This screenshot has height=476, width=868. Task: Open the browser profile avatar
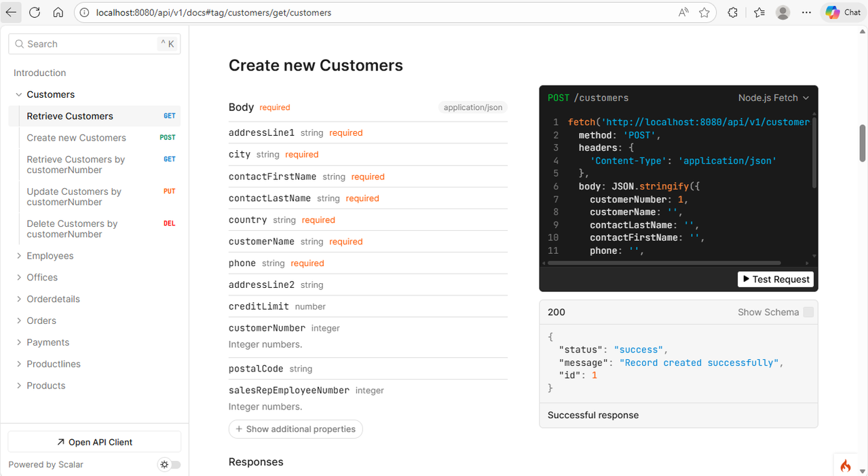(x=782, y=12)
